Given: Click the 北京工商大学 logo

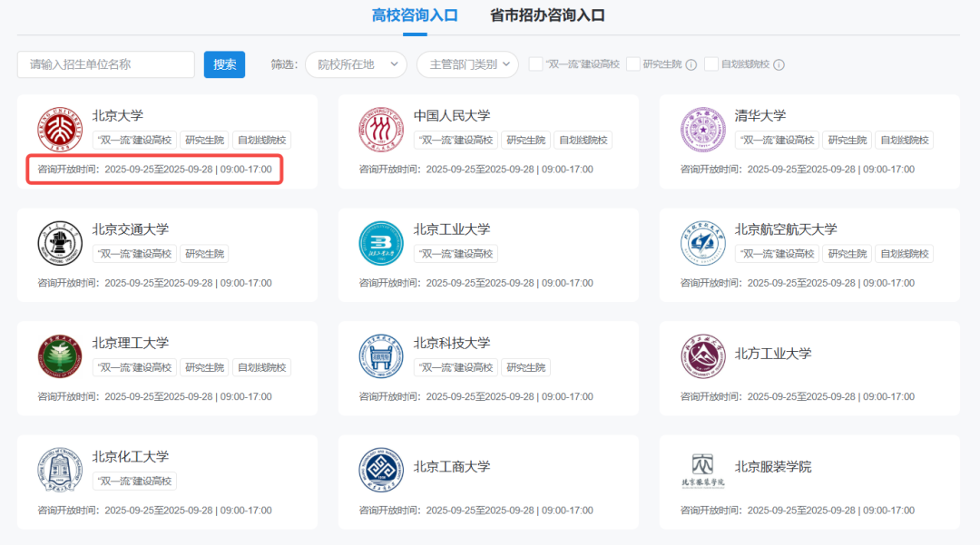Looking at the screenshot, I should 381,470.
